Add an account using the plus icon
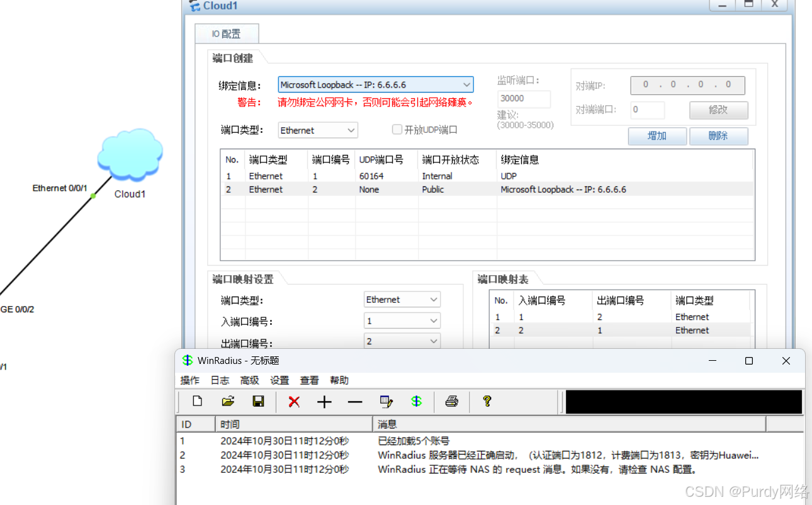The image size is (812, 505). [324, 401]
